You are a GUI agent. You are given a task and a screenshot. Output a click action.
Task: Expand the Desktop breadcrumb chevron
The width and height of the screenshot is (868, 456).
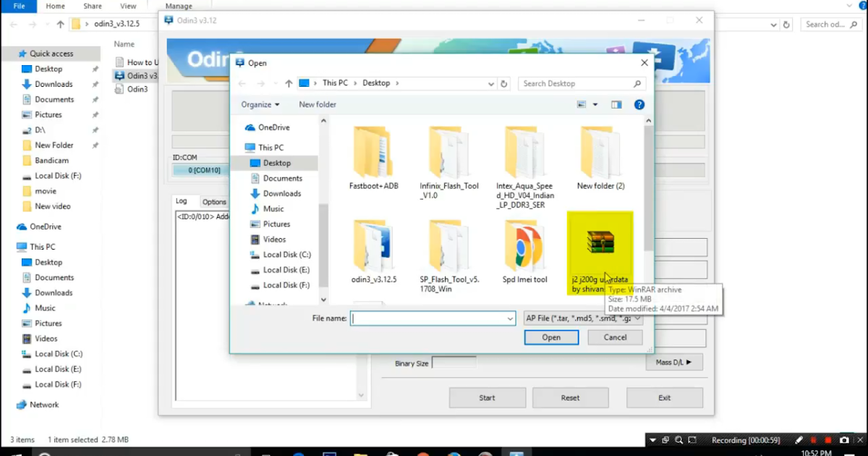[397, 83]
